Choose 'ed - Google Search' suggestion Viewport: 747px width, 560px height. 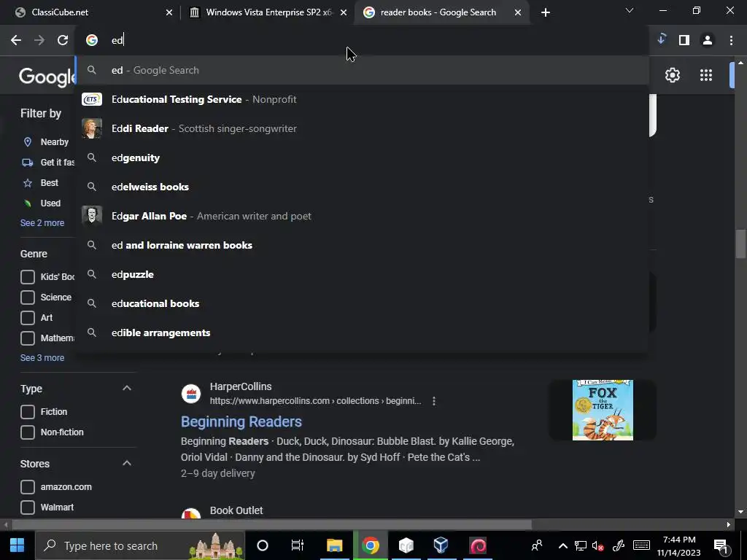click(362, 71)
